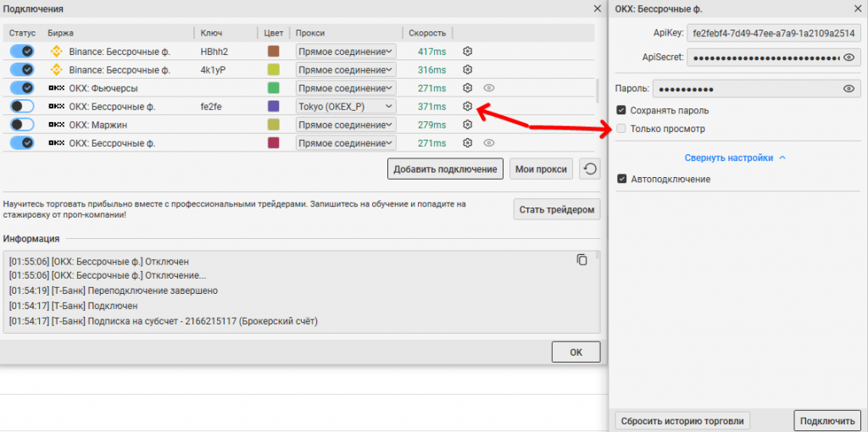868x432 pixels.
Task: Click the ApiKey input field
Action: click(774, 33)
